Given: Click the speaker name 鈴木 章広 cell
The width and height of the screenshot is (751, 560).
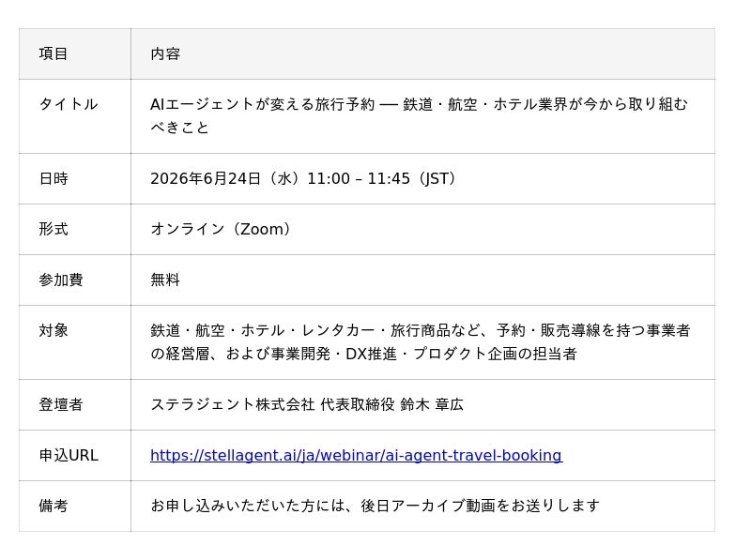Looking at the screenshot, I should coord(423,405).
